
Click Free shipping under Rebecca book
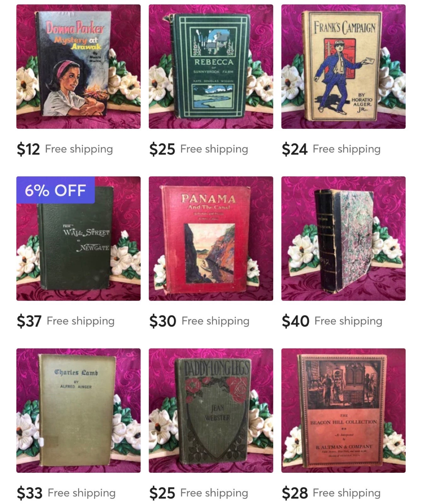pos(214,149)
